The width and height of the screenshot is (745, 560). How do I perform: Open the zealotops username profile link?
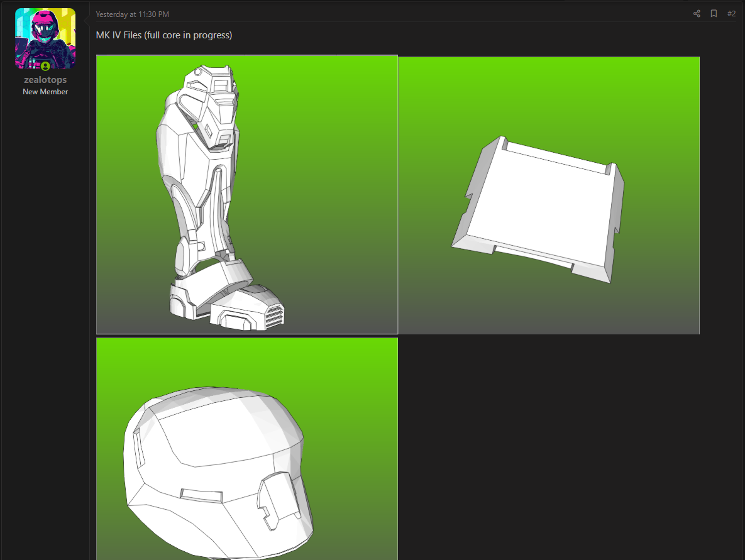(45, 80)
